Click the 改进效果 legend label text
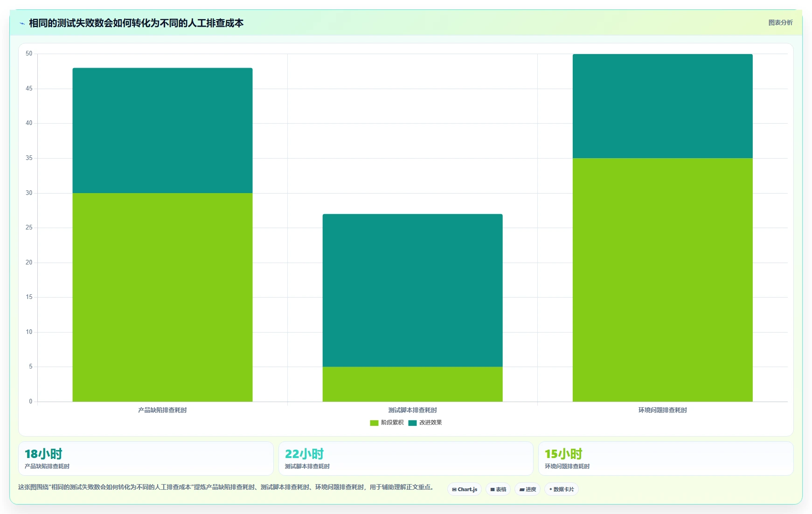This screenshot has width=812, height=514. (430, 423)
